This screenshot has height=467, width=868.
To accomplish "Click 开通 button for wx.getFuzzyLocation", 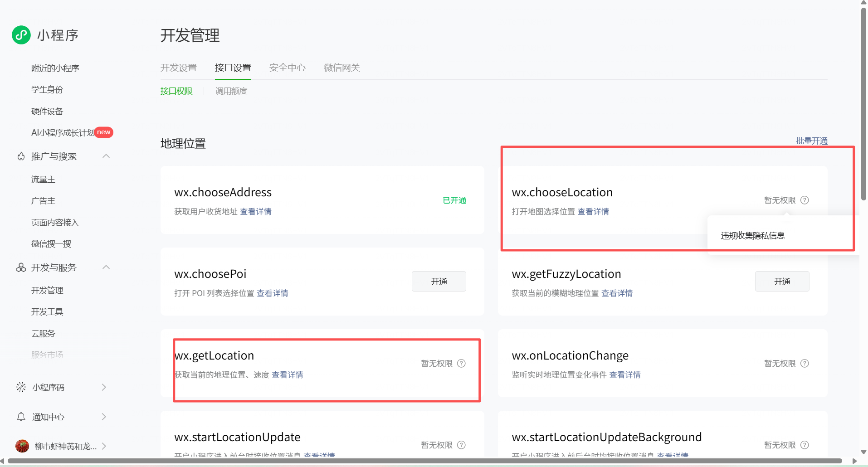I will 782,282.
